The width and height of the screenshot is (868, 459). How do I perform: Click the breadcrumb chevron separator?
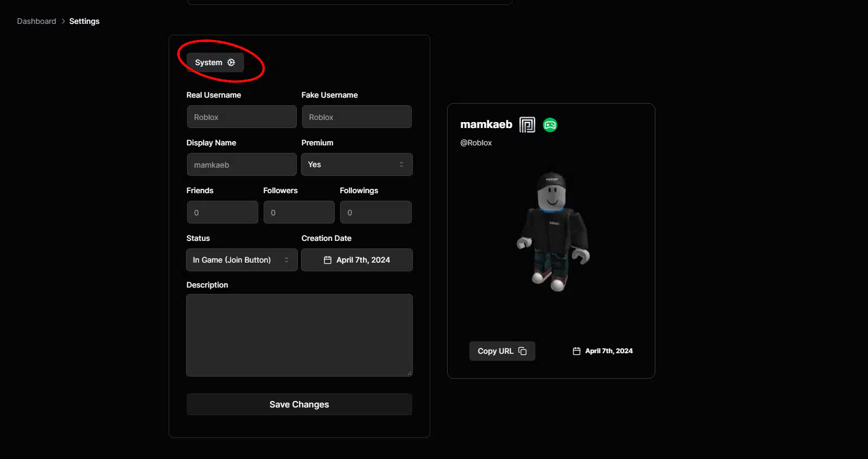point(63,21)
